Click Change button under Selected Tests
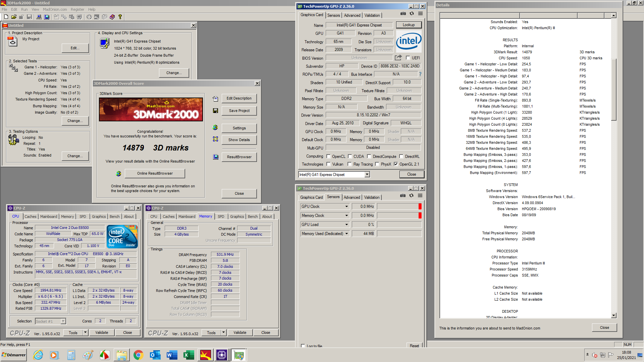This screenshot has width=644, height=362. click(75, 121)
